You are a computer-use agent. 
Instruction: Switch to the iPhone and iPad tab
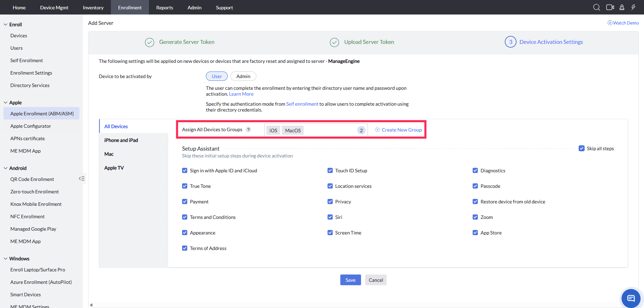pyautogui.click(x=121, y=140)
